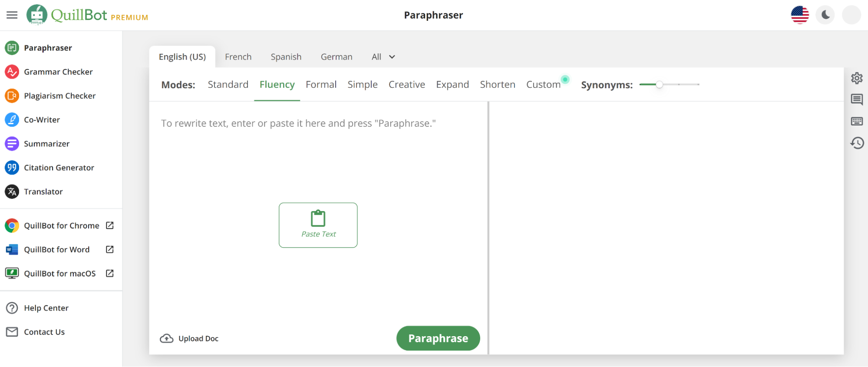Open paraphraser settings gear icon
This screenshot has width=868, height=367.
pyautogui.click(x=857, y=78)
